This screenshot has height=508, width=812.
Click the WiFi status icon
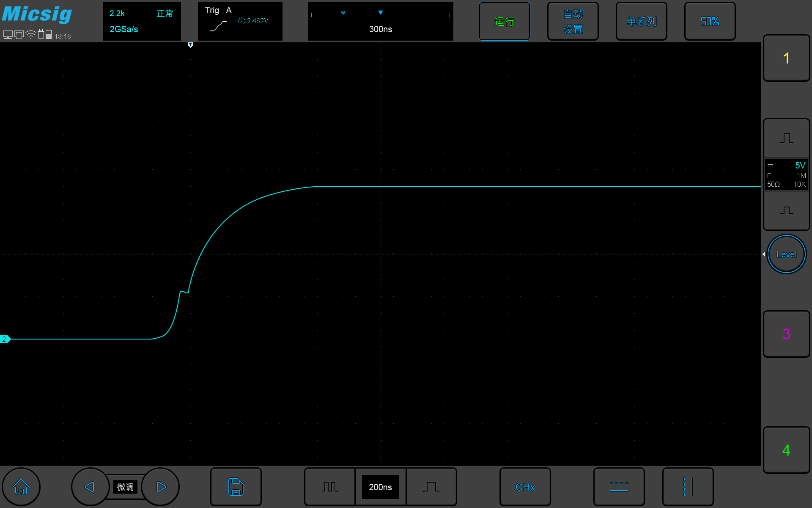pos(31,35)
